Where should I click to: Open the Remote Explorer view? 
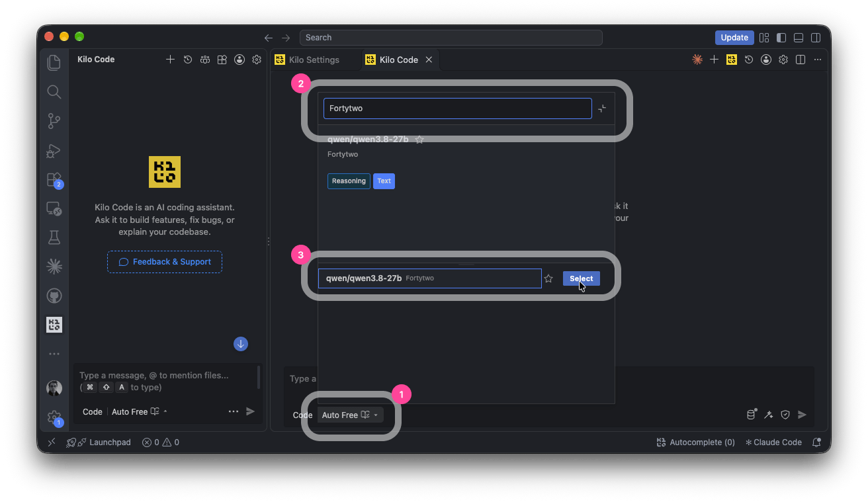point(54,209)
